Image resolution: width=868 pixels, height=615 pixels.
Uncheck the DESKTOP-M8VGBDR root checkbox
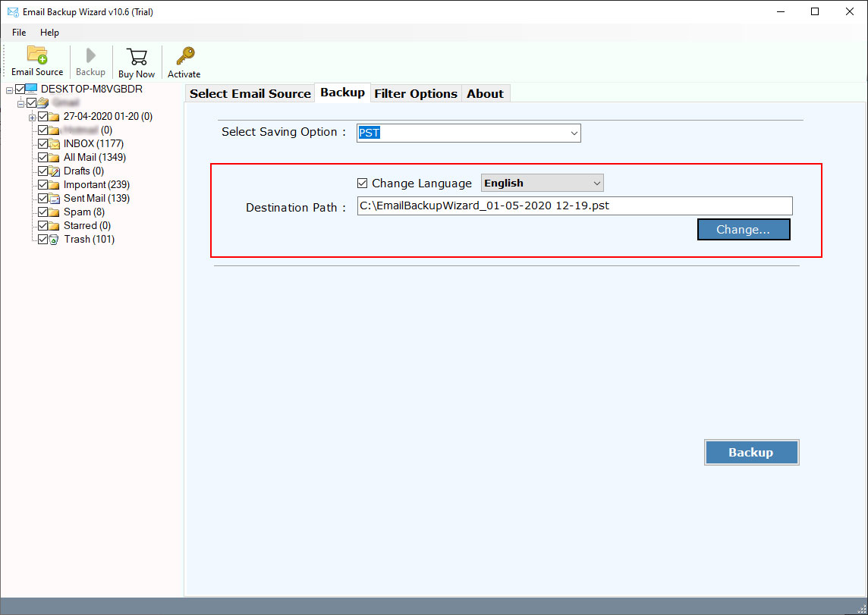pos(20,89)
